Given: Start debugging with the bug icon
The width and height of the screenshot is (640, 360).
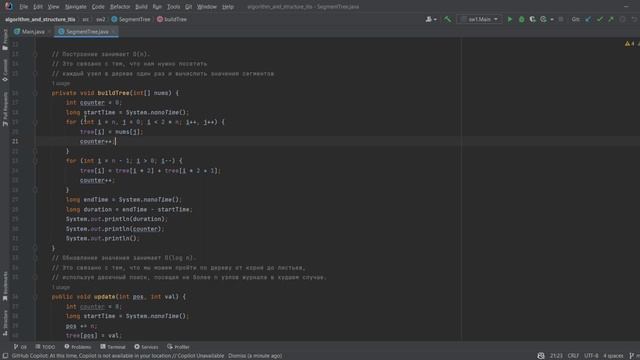Looking at the screenshot, I should 521,19.
